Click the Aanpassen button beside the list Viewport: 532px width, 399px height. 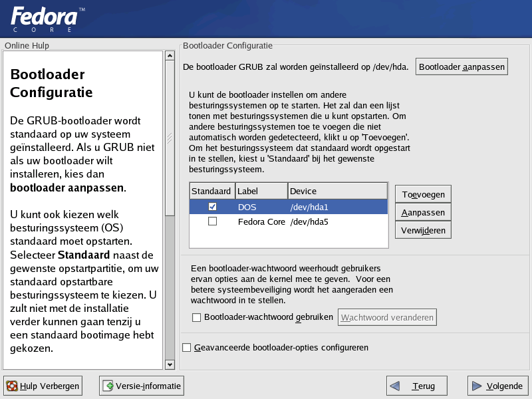coord(423,212)
